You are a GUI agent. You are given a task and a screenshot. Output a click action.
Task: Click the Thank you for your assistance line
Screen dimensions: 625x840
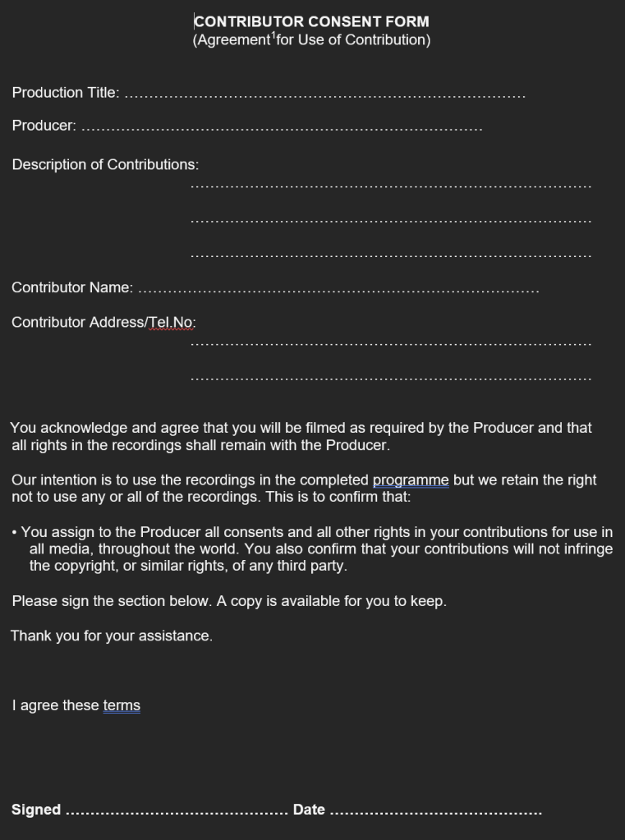pos(112,636)
